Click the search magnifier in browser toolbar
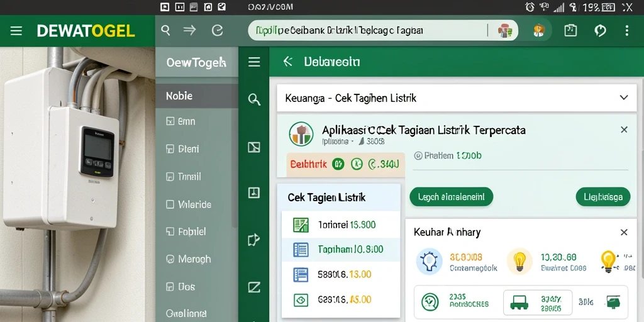Screen dimensions: 644x322 point(165,30)
